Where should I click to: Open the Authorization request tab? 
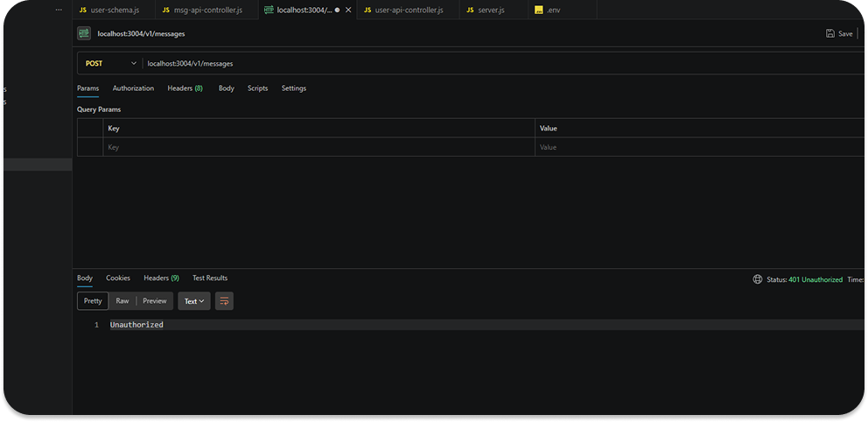[x=133, y=88]
